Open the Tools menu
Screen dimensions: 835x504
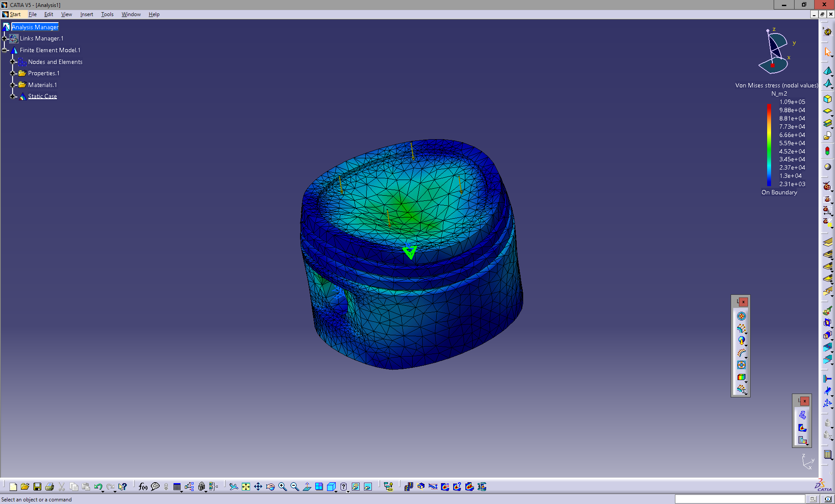[107, 14]
